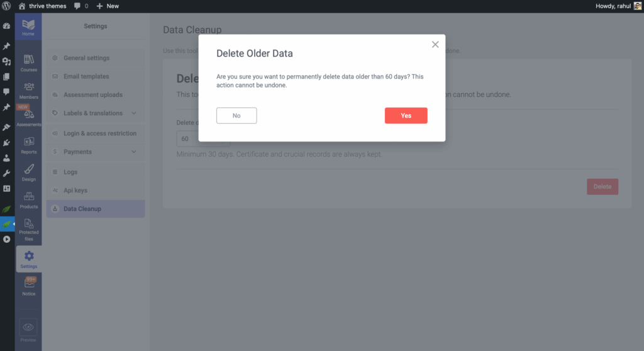Viewport: 644px width, 351px height.
Task: Close the Delete Older Data dialog
Action: pyautogui.click(x=435, y=45)
